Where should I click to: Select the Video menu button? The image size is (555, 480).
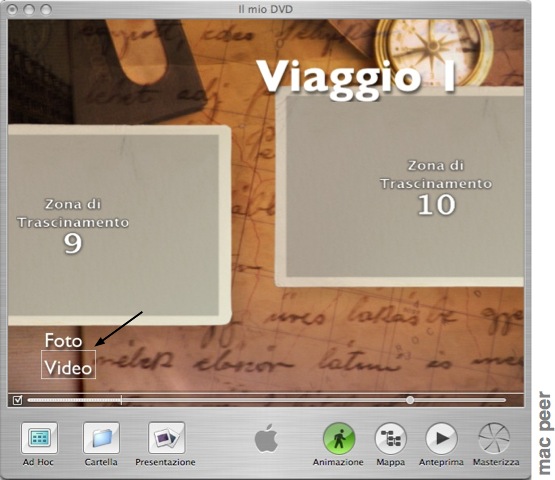point(68,365)
